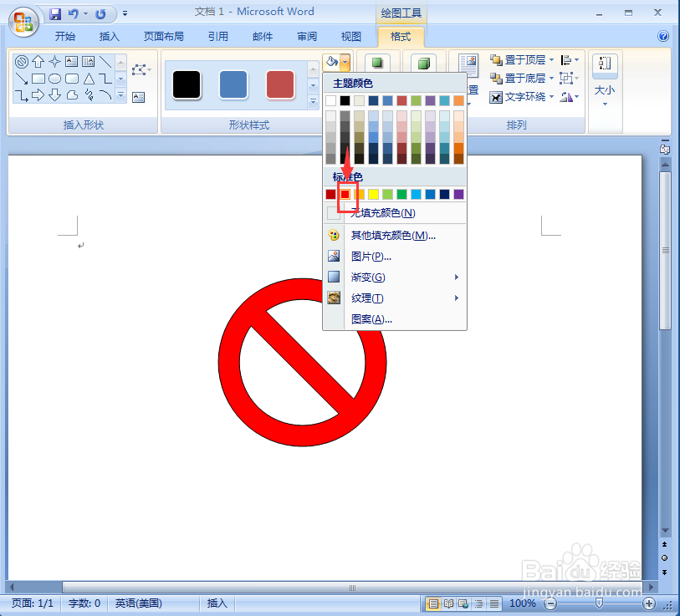Viewport: 680px width, 616px height.
Task: Choose the right arrow shape
Action: (38, 95)
